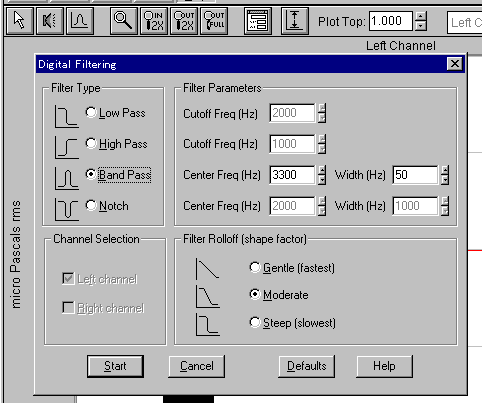
Task: Click the vertical autoscale arrows icon
Action: pyautogui.click(x=295, y=21)
